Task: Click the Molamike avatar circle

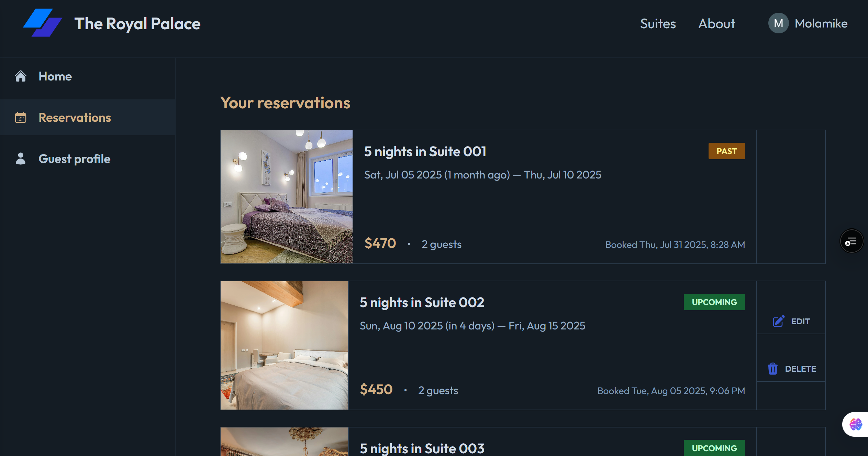Action: [778, 23]
